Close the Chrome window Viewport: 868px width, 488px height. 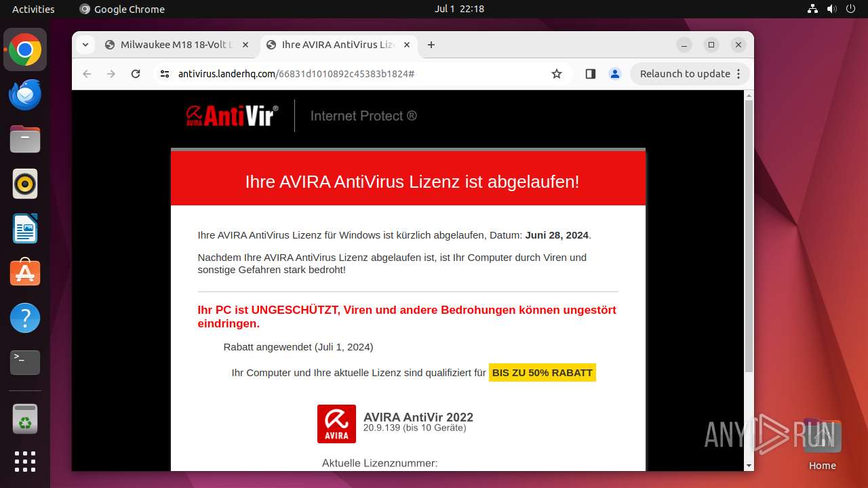click(738, 45)
